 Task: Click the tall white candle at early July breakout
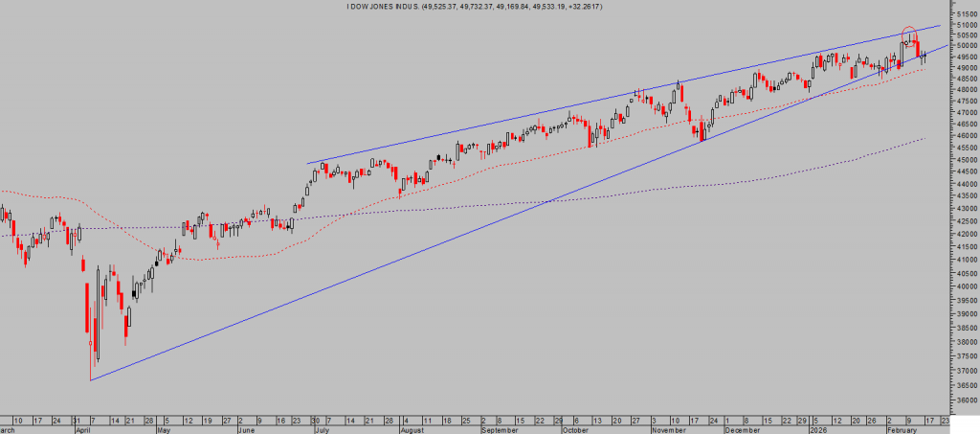pyautogui.click(x=313, y=178)
